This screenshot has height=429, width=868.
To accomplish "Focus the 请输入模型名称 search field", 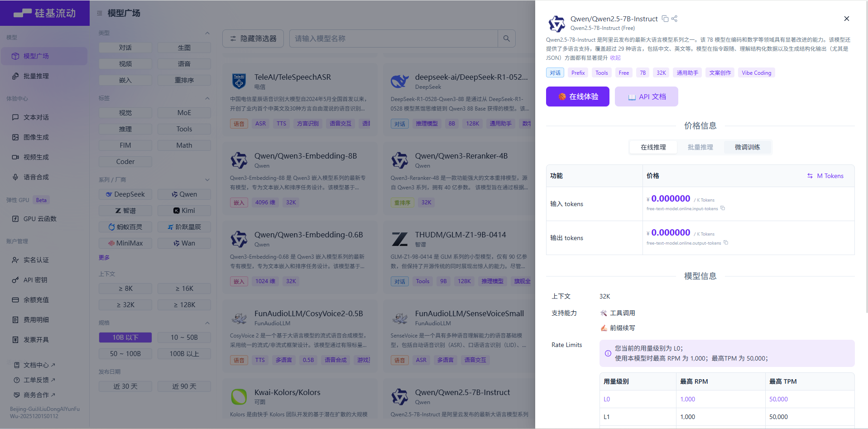I will [x=393, y=39].
